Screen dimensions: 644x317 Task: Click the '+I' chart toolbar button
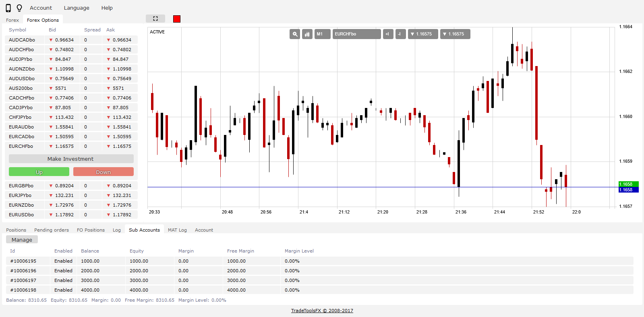pyautogui.click(x=388, y=34)
